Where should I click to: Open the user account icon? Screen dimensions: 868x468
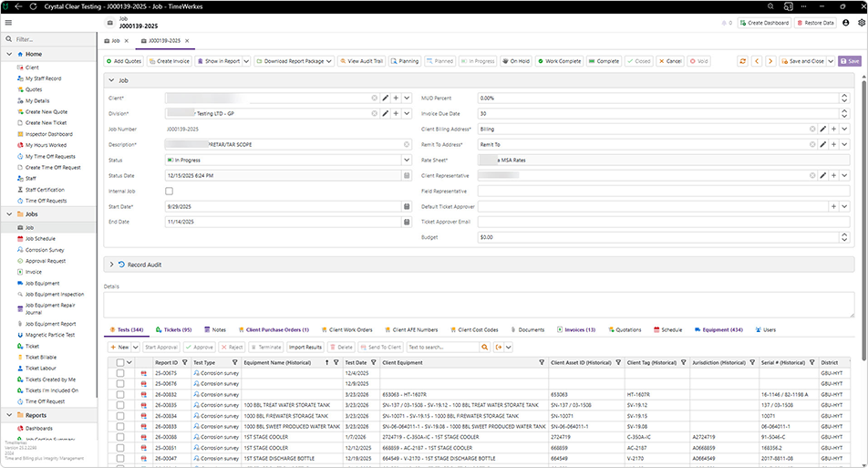pyautogui.click(x=846, y=23)
